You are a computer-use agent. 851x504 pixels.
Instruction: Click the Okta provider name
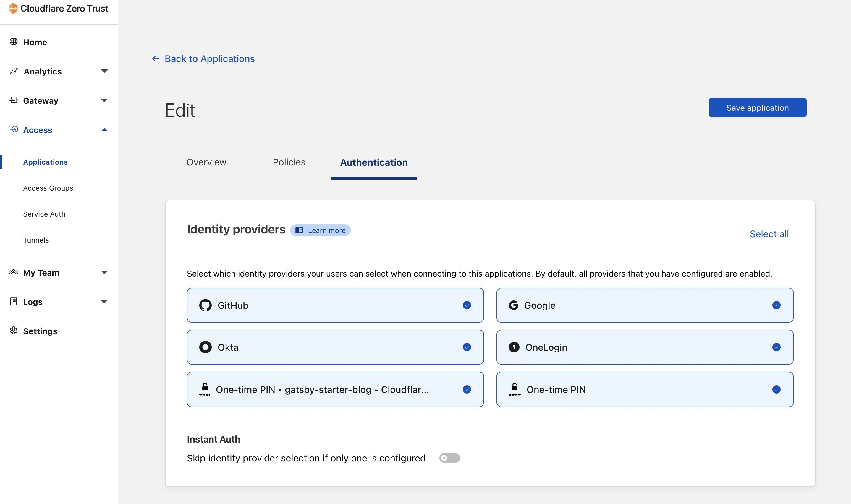(x=228, y=347)
